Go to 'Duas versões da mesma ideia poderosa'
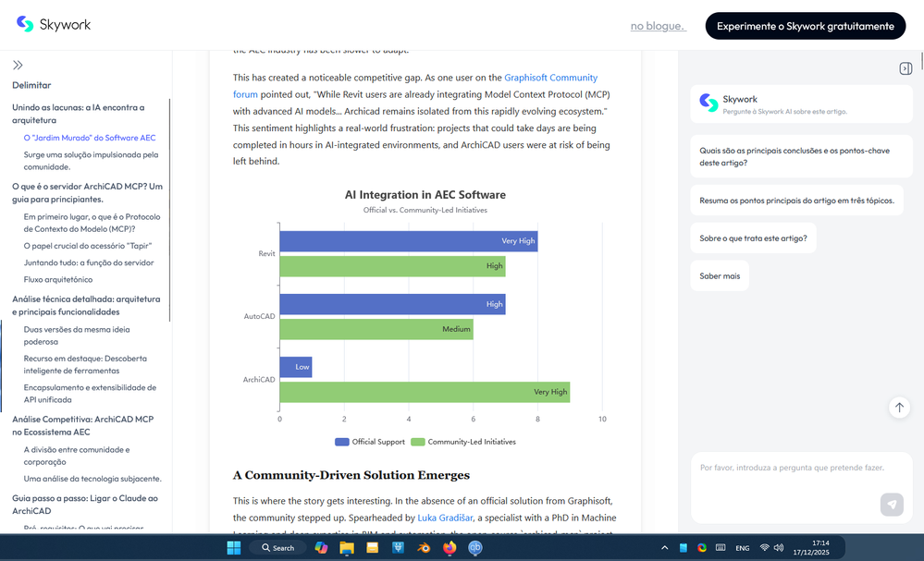Screen dimensions: 924x561 (77, 335)
